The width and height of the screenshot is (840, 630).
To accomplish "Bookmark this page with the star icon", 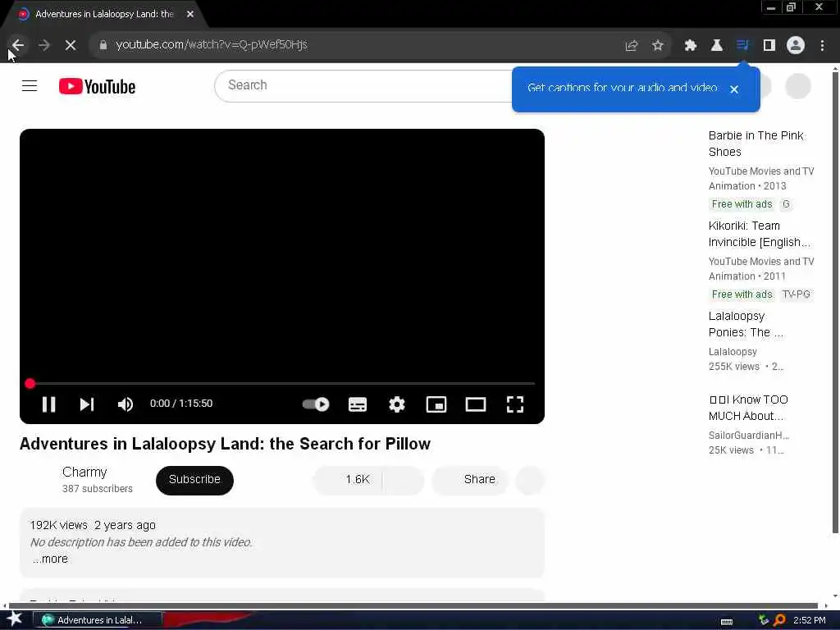I will click(657, 46).
